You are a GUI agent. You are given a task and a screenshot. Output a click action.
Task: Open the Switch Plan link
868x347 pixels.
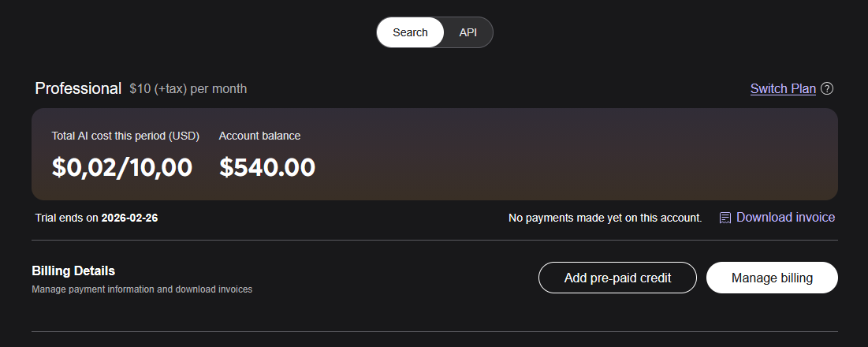pos(782,88)
